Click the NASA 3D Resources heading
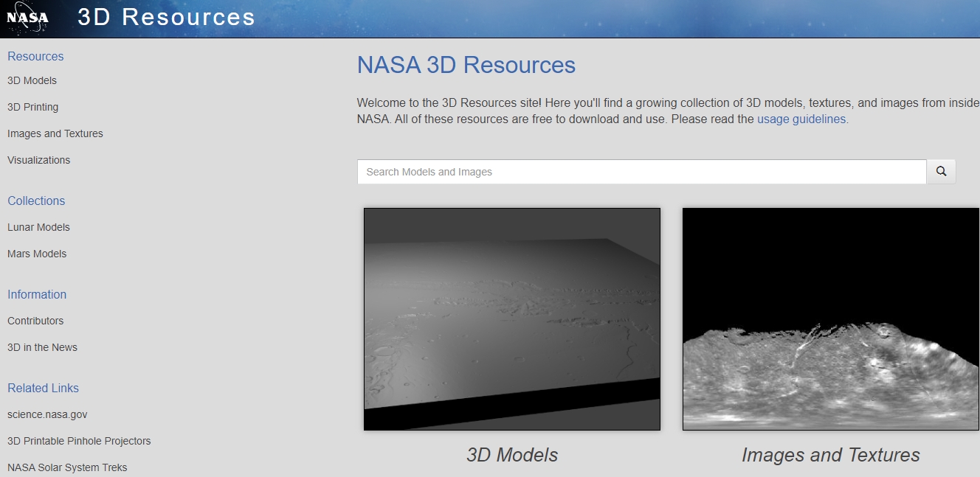This screenshot has width=980, height=477. pyautogui.click(x=466, y=65)
